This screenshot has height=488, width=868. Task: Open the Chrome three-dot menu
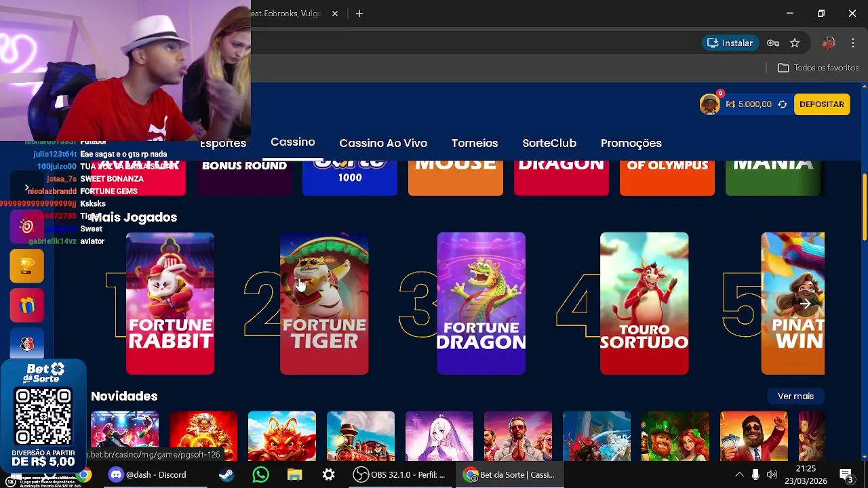click(853, 43)
